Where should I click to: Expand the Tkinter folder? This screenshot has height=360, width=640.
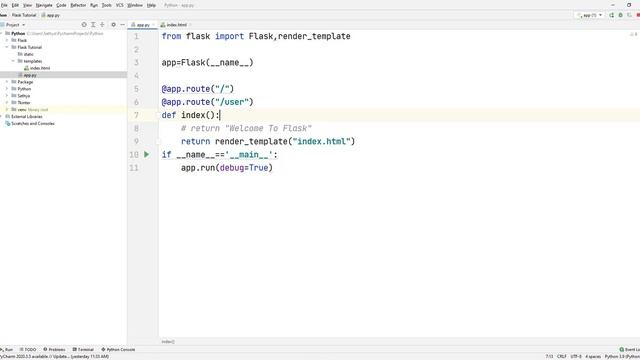coord(7,103)
